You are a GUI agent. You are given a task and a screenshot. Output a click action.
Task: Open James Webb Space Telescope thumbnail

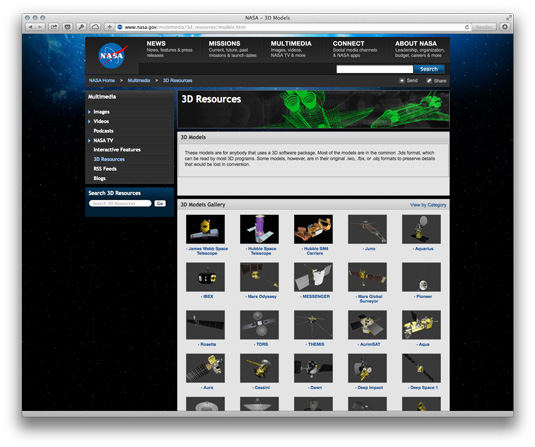pyautogui.click(x=205, y=229)
